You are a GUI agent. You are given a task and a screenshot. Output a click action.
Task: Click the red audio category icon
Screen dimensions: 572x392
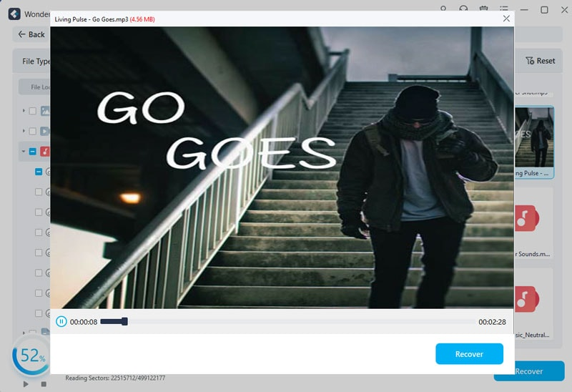(x=44, y=152)
